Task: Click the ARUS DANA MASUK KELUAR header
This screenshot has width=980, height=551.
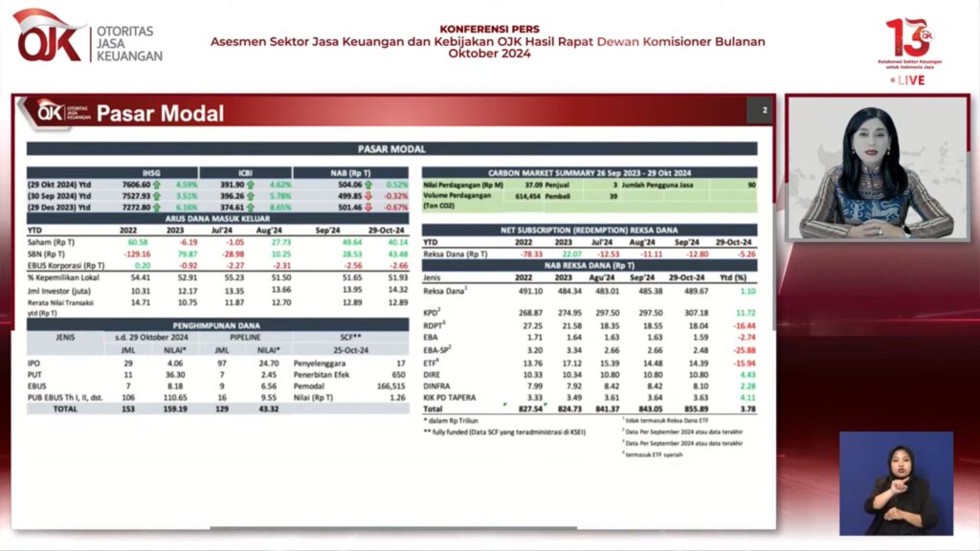Action: tap(217, 219)
